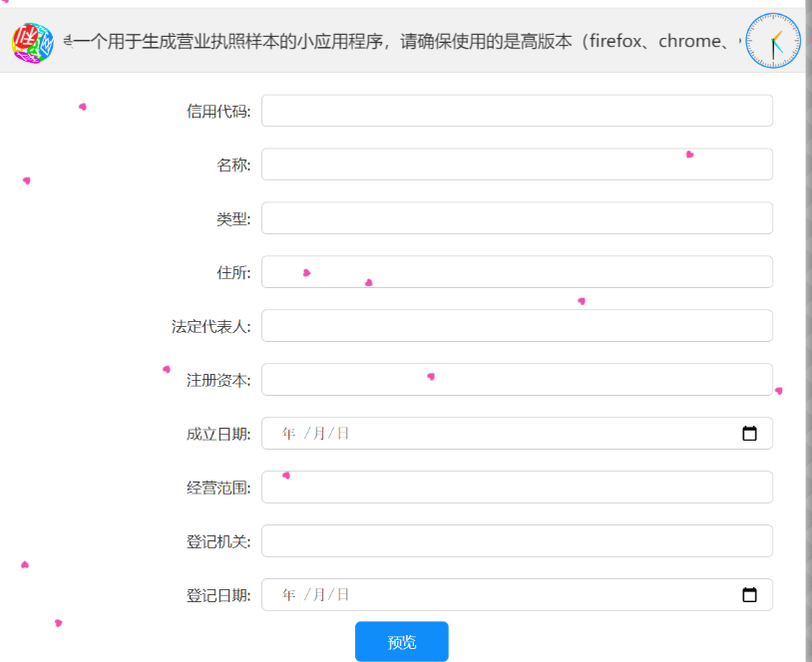This screenshot has width=812, height=662.
Task: Select the year segment in 成立日期
Action: (x=289, y=434)
